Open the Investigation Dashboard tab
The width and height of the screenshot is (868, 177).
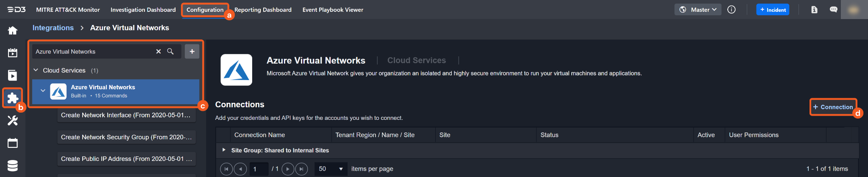tap(143, 10)
